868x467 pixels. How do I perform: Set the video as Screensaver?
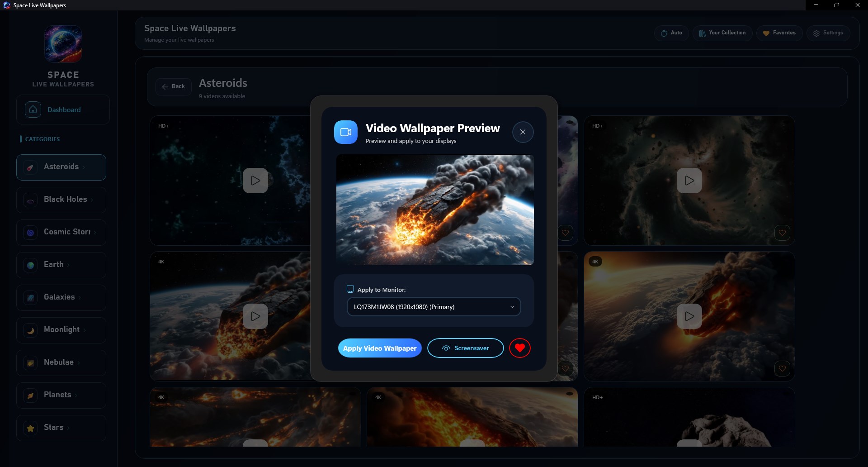point(465,348)
